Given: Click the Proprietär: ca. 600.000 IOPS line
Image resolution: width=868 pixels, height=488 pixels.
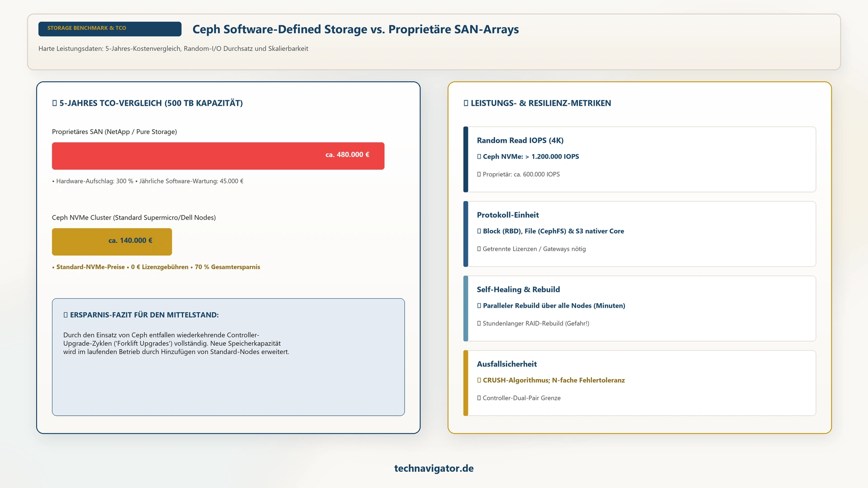Looking at the screenshot, I should [x=518, y=174].
